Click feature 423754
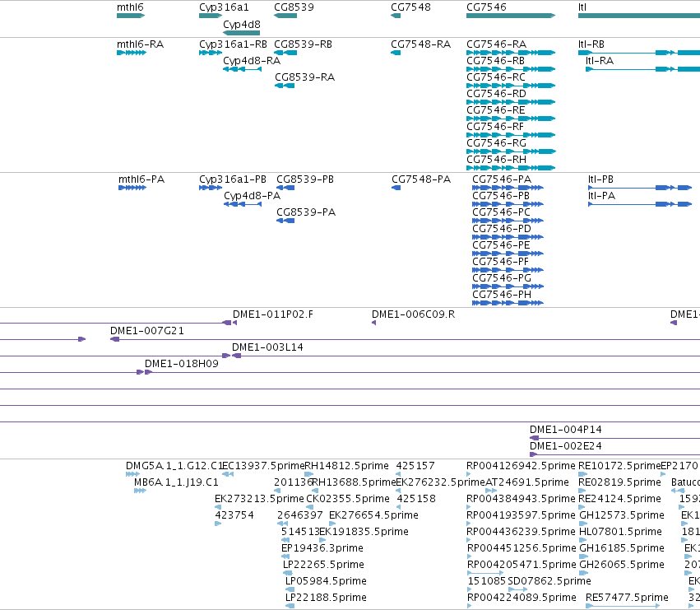 pyautogui.click(x=218, y=524)
